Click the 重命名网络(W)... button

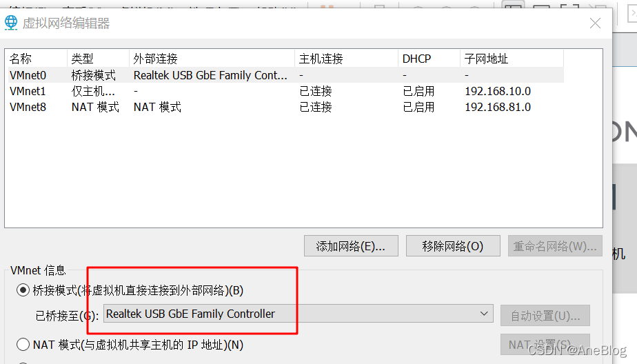(555, 246)
